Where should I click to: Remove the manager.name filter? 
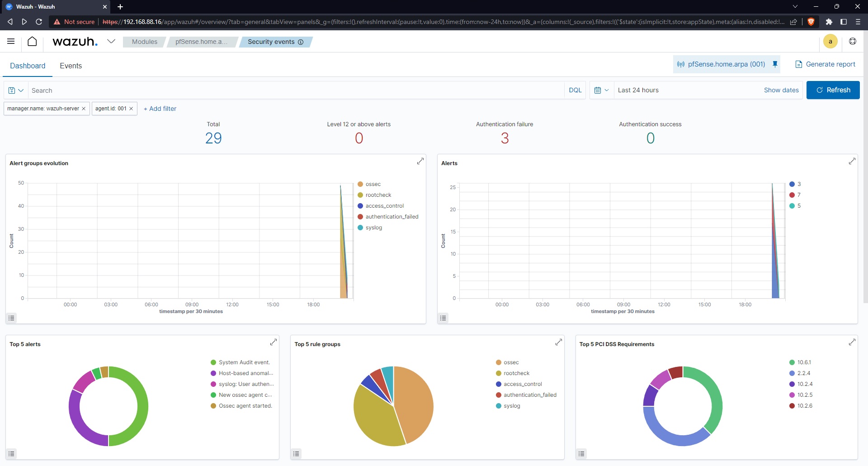click(84, 109)
